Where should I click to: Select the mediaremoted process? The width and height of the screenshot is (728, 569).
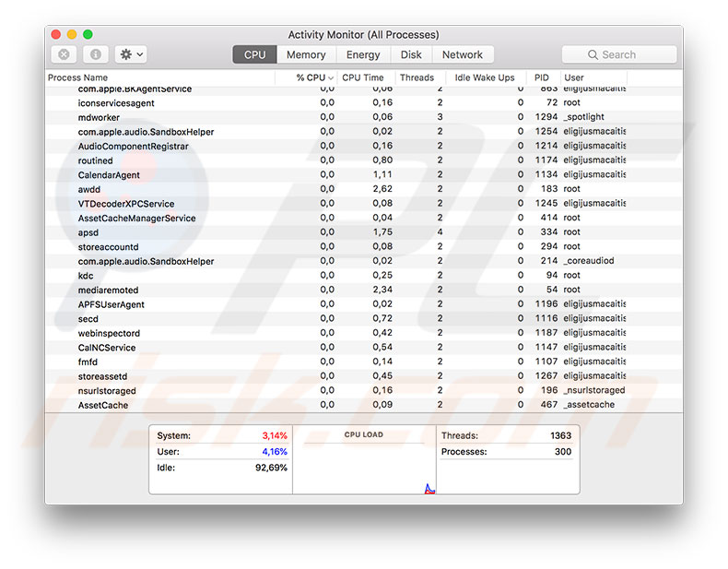point(364,290)
